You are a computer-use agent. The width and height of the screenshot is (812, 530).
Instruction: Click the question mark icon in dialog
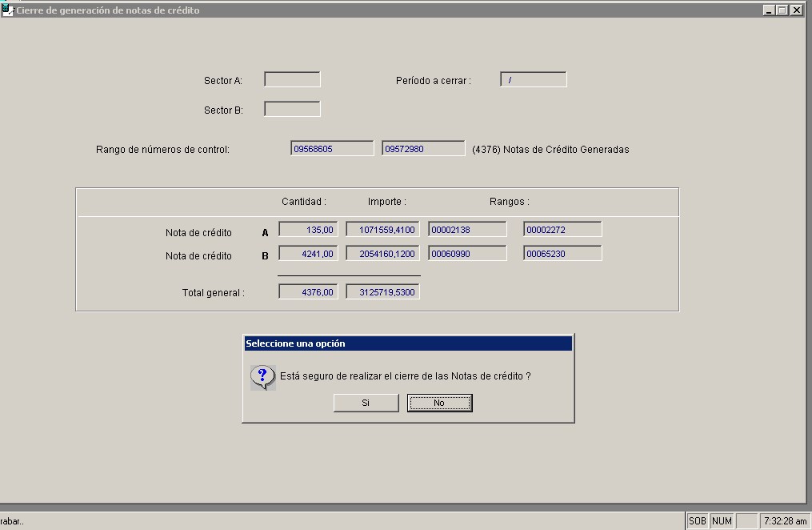click(262, 376)
